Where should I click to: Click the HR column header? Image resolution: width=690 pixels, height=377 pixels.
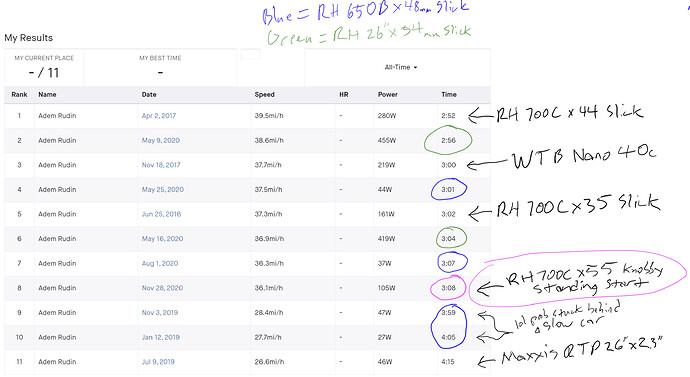click(344, 95)
